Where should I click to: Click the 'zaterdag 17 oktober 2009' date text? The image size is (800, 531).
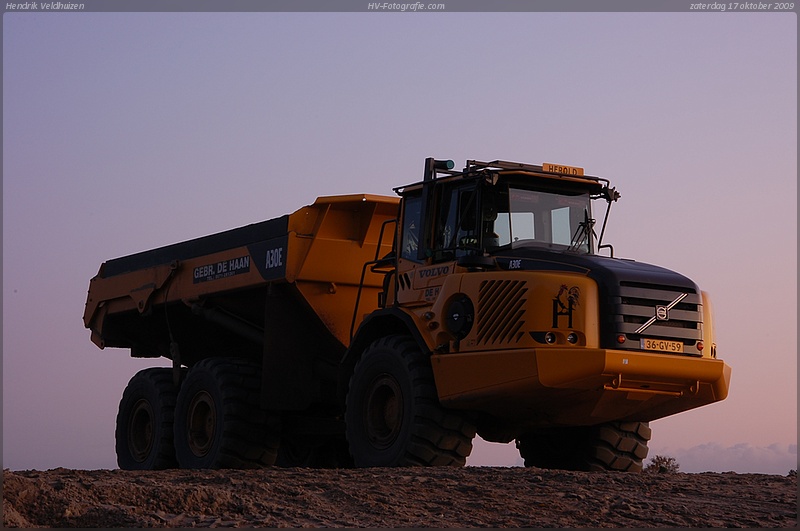(742, 6)
